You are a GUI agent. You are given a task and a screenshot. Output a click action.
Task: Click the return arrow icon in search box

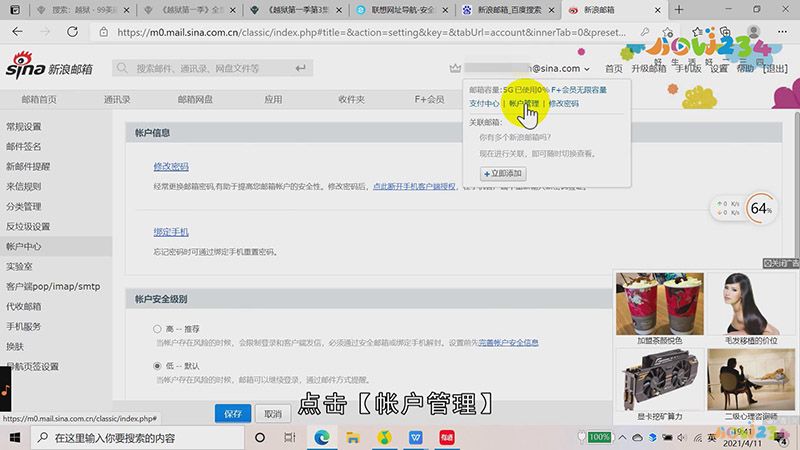point(301,68)
